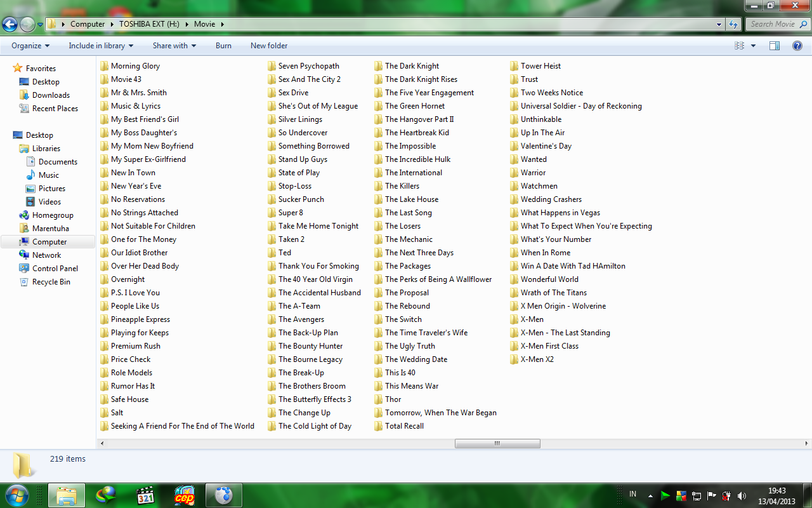Refresh the Movie folder view
This screenshot has width=812, height=508.
(x=733, y=24)
